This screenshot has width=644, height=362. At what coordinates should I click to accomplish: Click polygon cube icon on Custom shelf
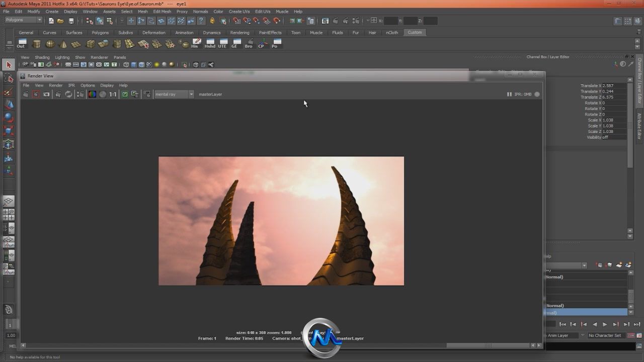click(x=91, y=44)
